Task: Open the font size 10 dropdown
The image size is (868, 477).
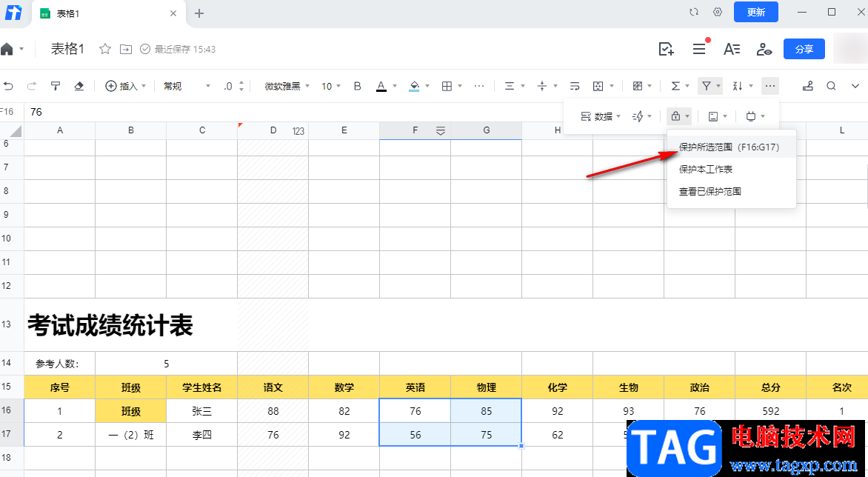Action: tap(331, 86)
